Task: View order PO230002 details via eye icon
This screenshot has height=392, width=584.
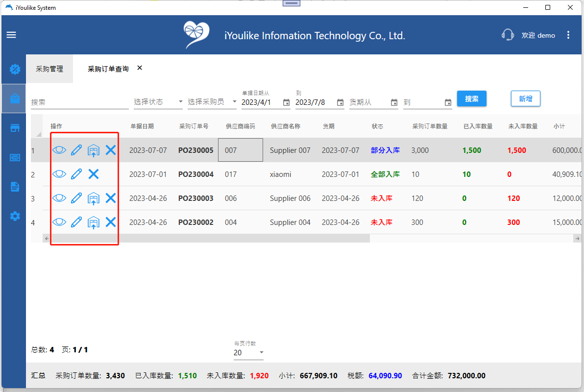Action: pos(59,222)
